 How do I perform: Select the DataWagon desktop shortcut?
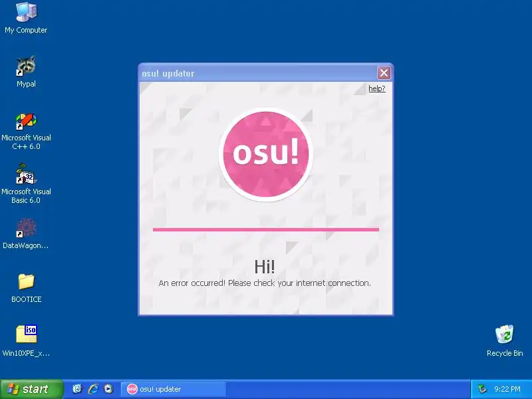pyautogui.click(x=26, y=234)
